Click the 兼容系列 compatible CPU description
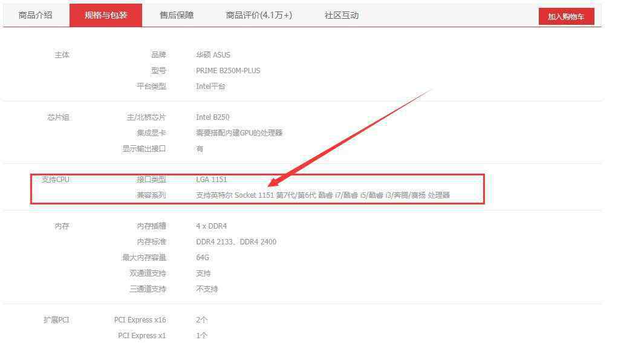Screen dimensions: 644x343 [x=323, y=195]
